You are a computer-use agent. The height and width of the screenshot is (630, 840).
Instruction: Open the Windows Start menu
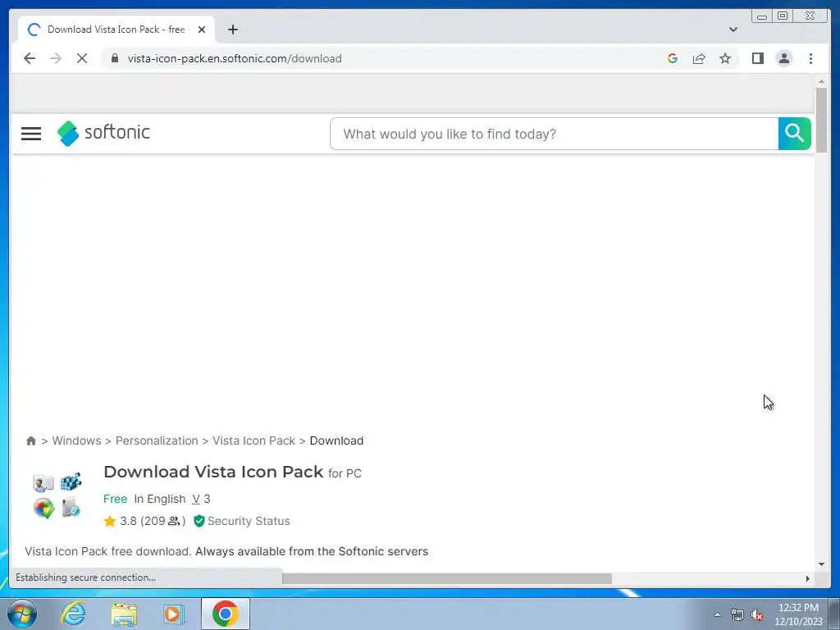coord(22,614)
